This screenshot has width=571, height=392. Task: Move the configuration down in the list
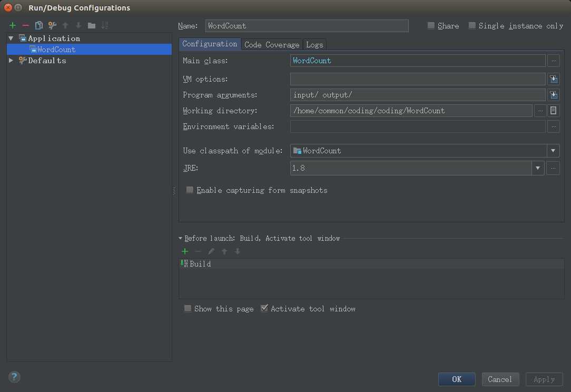pos(78,25)
